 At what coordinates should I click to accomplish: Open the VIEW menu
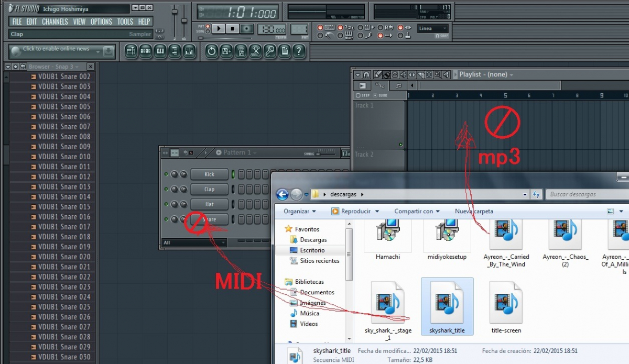coord(79,21)
